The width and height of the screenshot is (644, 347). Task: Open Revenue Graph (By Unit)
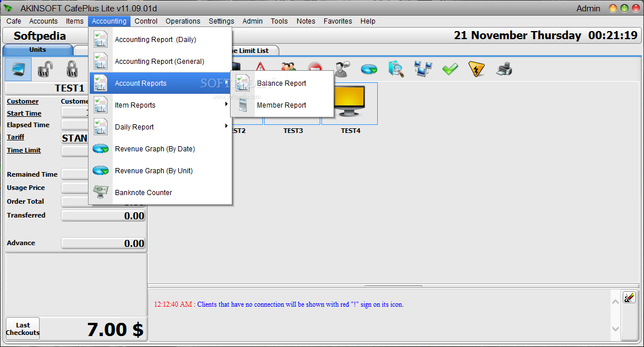click(x=160, y=170)
